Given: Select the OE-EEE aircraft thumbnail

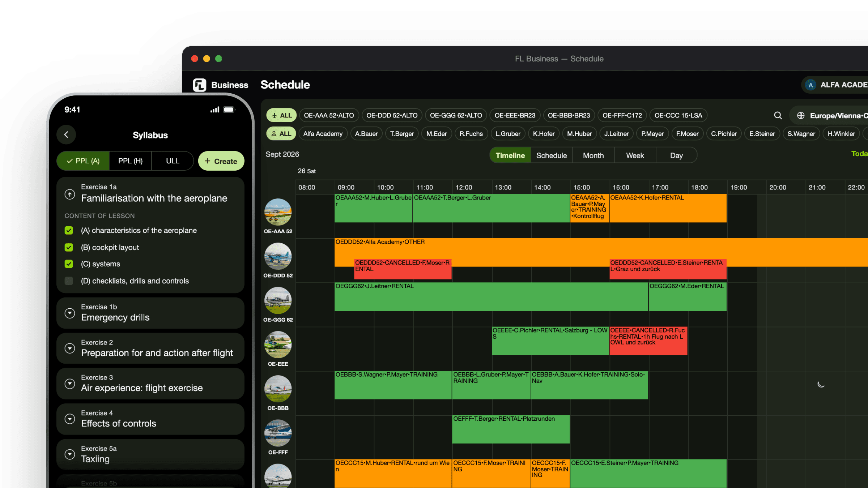Looking at the screenshot, I should 278,344.
